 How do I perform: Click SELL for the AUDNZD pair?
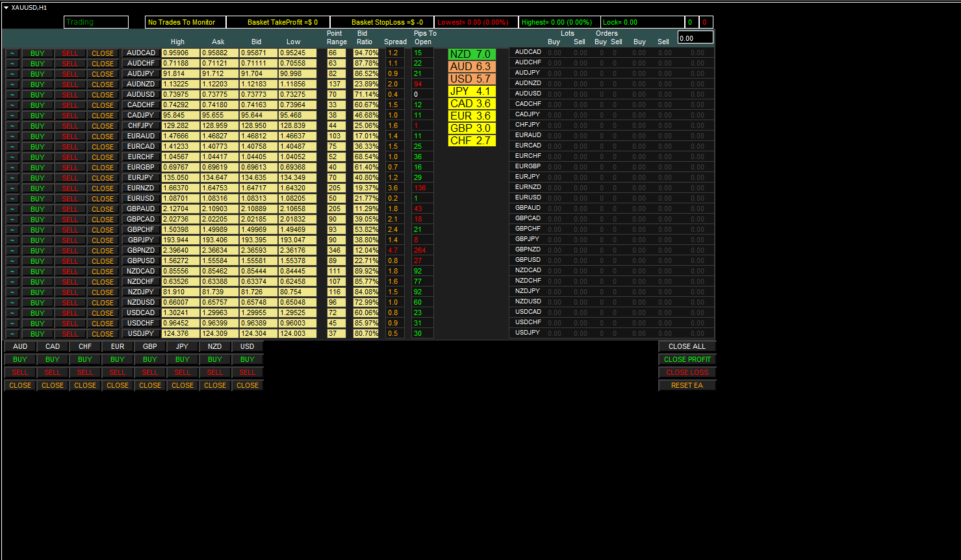tap(70, 84)
